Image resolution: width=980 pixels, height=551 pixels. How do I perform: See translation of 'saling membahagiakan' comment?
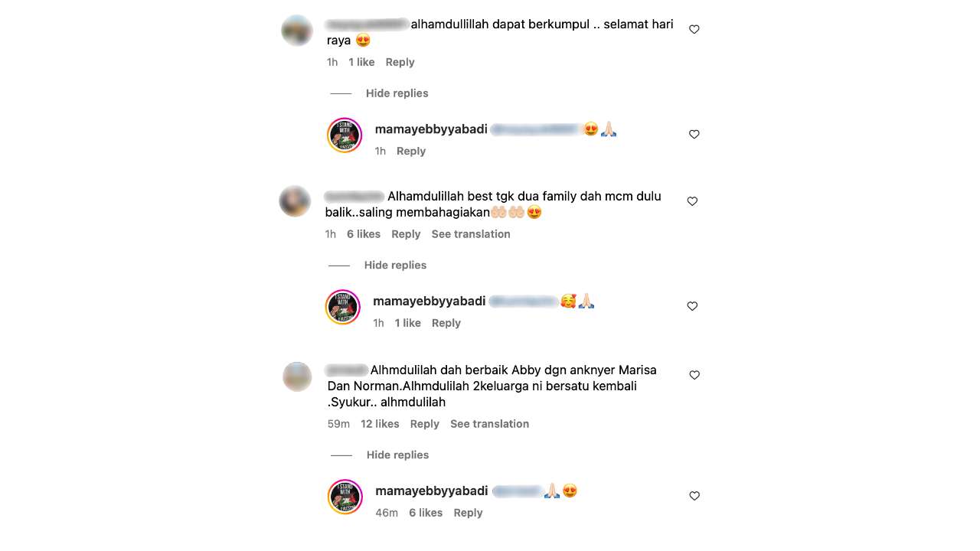point(471,234)
